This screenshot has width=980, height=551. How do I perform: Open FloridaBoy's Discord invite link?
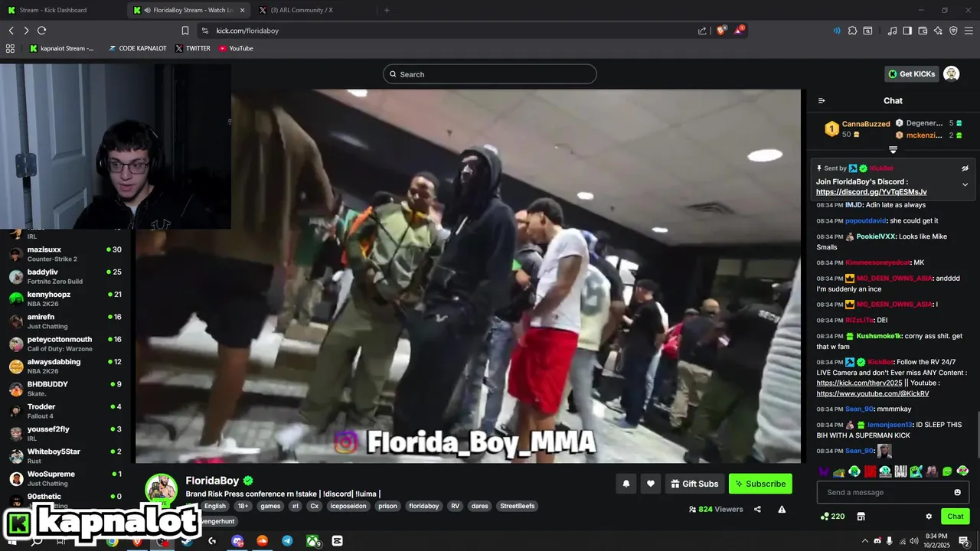pyautogui.click(x=871, y=192)
